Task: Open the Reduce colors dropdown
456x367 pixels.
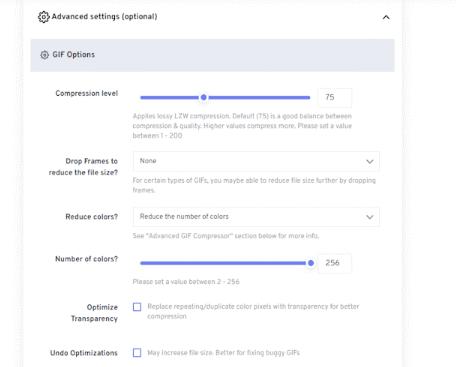Action: coord(256,217)
